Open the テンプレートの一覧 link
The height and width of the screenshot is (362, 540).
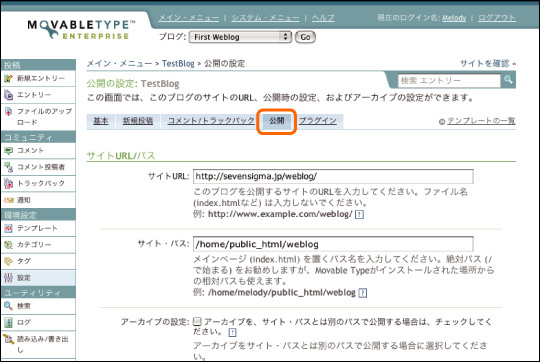[x=481, y=121]
